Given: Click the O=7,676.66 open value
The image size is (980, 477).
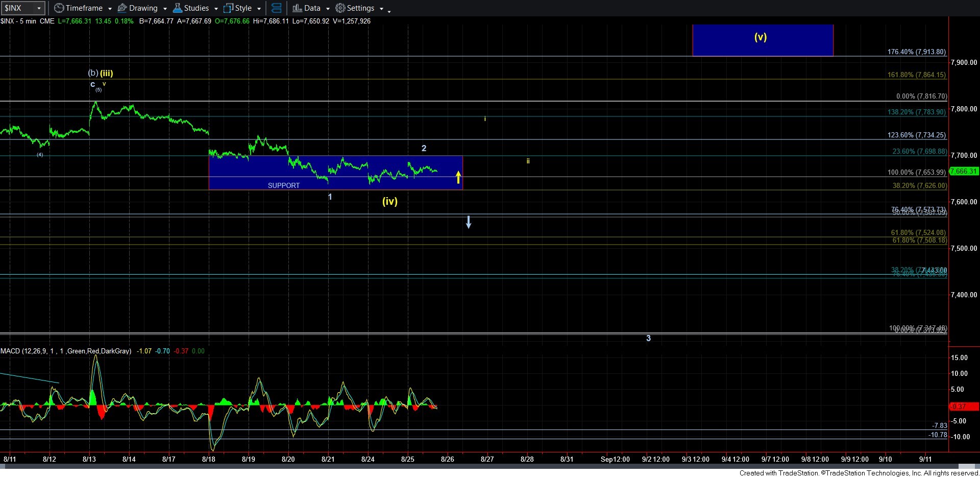Looking at the screenshot, I should click(x=232, y=21).
